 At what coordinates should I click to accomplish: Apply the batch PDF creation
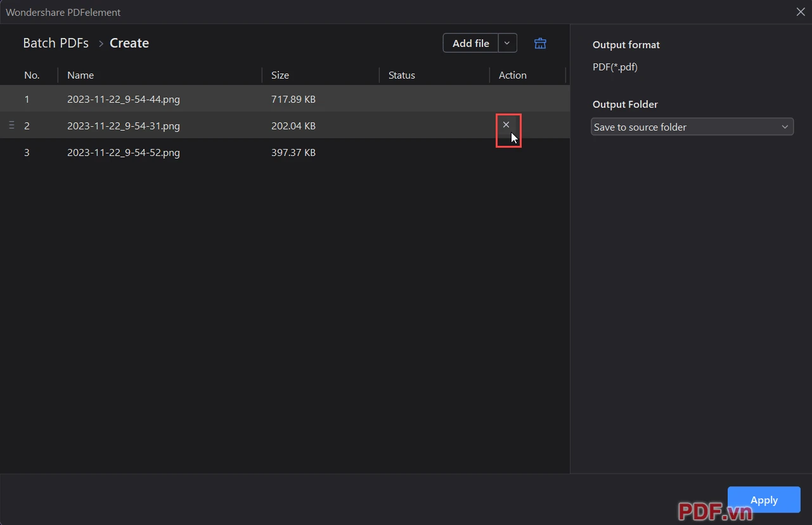coord(764,500)
